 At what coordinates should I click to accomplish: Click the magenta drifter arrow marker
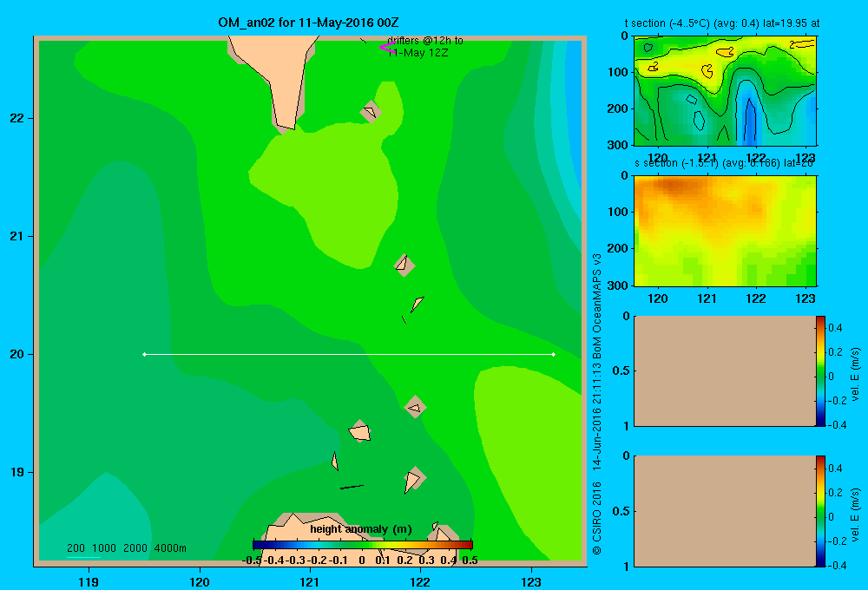[387, 48]
